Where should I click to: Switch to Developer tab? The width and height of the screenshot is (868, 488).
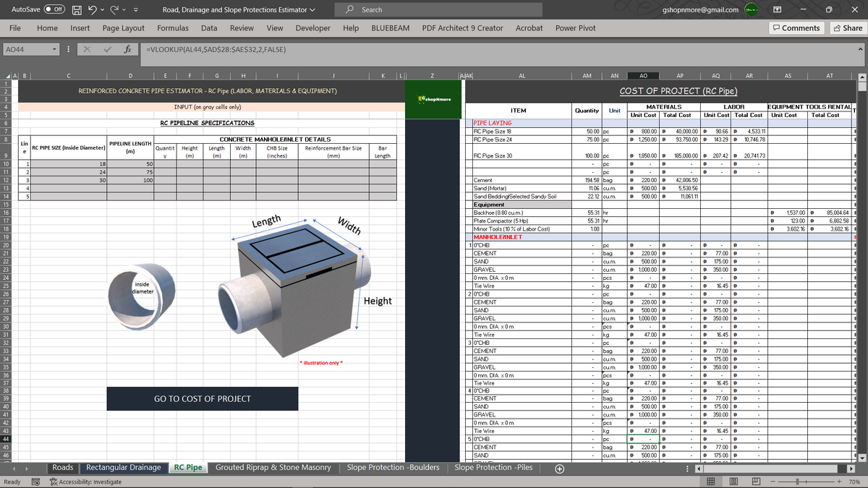click(313, 28)
